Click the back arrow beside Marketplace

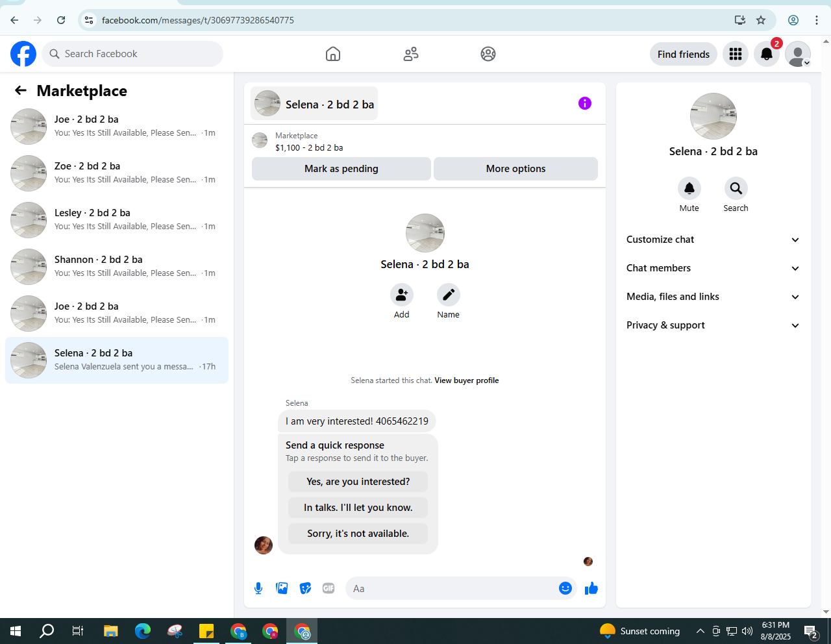point(21,91)
